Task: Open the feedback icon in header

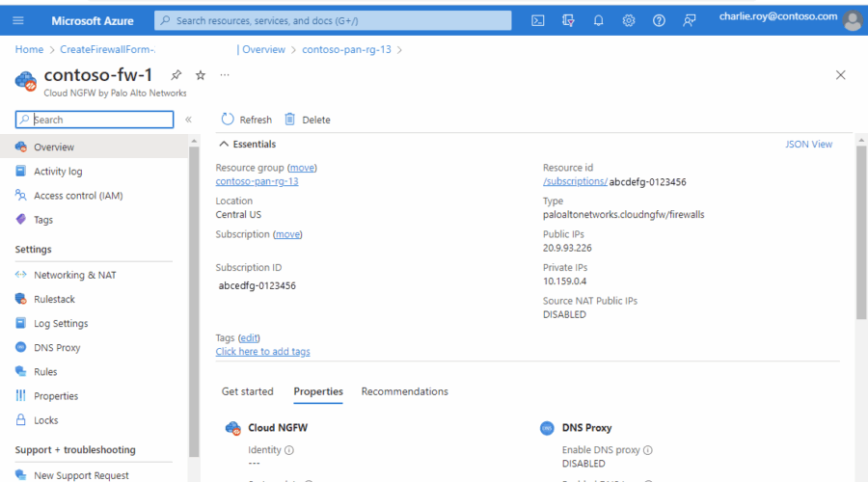Action: (690, 20)
